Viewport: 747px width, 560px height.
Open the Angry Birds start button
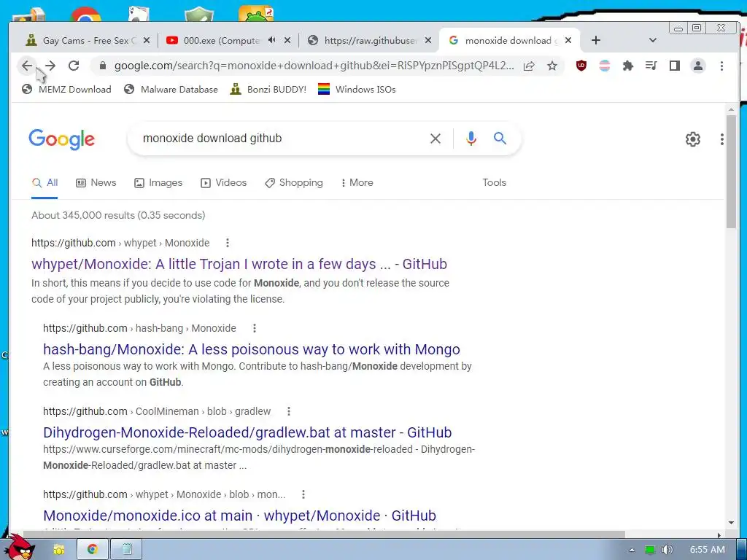tap(21, 548)
